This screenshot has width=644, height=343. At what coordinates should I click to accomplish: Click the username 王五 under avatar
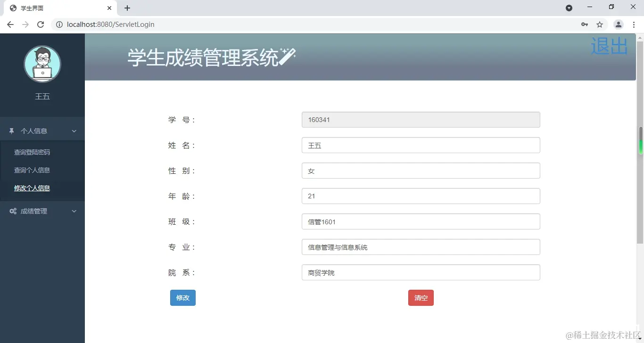point(42,96)
